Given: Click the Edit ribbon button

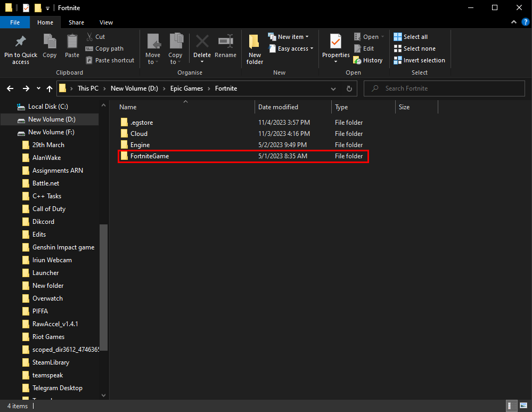Looking at the screenshot, I should [364, 49].
